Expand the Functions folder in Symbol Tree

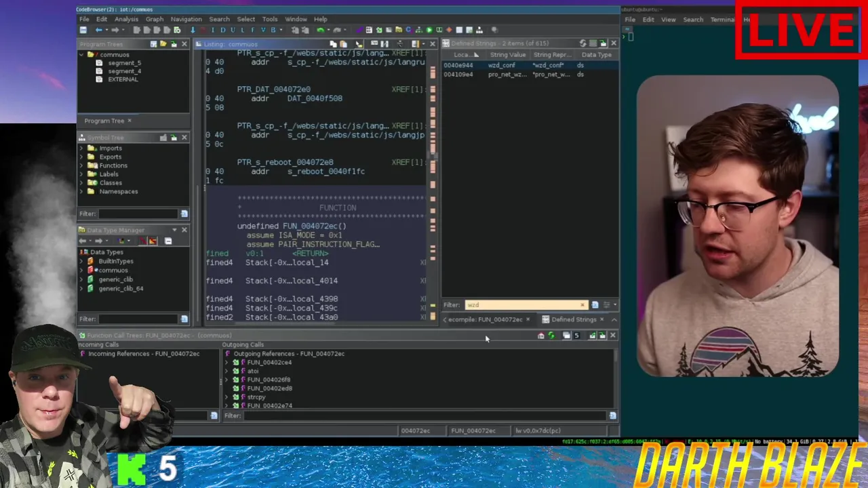[82, 165]
